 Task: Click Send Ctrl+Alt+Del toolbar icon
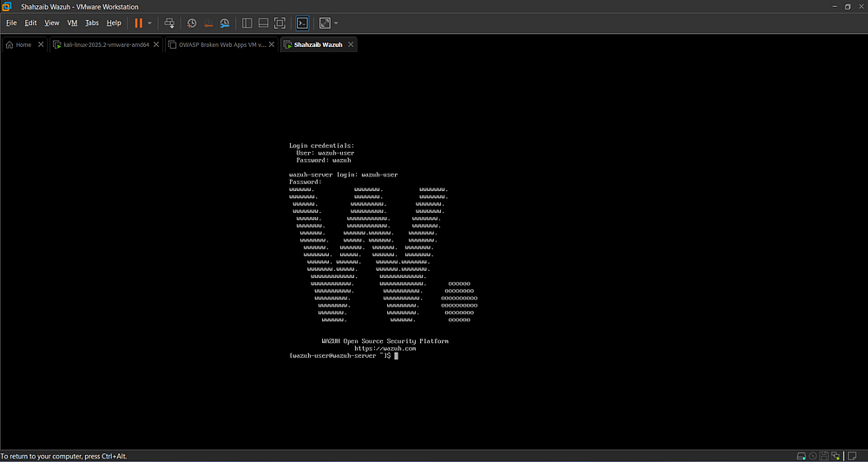coord(169,23)
